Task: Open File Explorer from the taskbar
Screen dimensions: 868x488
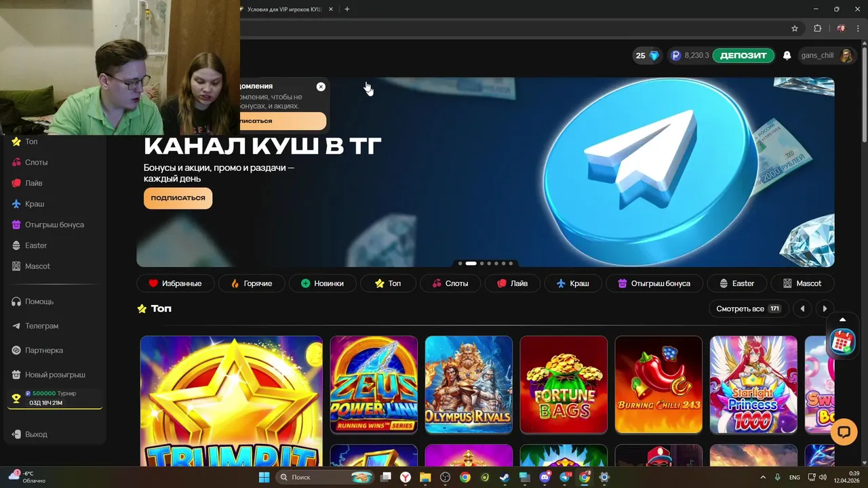Action: coord(425,477)
